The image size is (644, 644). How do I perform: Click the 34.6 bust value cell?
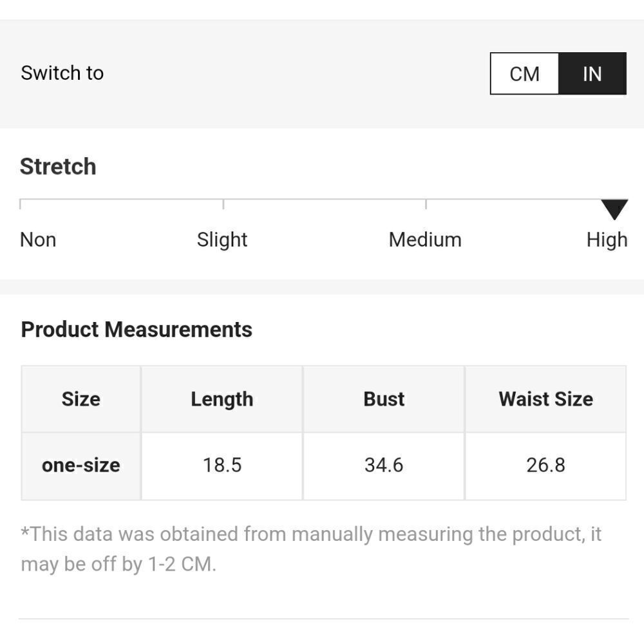pyautogui.click(x=384, y=466)
